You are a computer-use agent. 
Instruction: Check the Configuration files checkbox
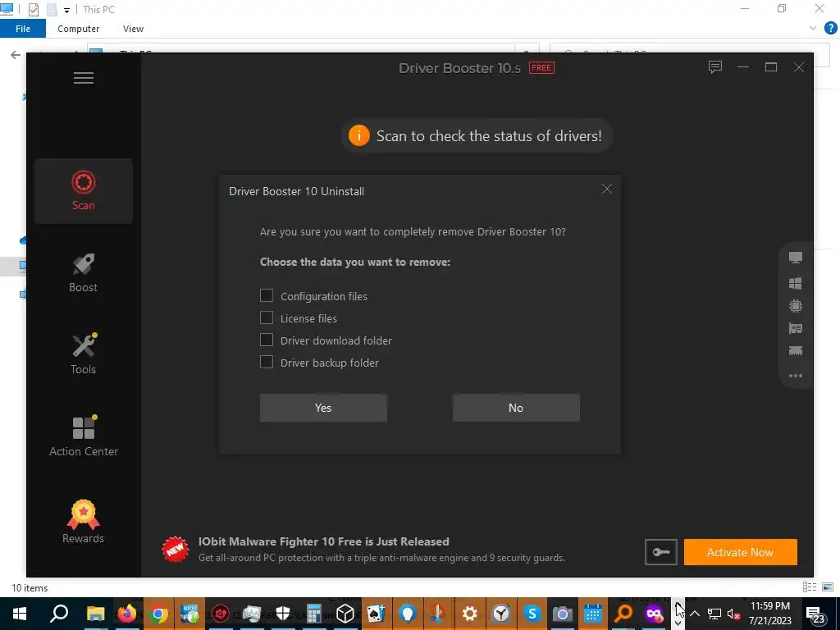(x=267, y=295)
